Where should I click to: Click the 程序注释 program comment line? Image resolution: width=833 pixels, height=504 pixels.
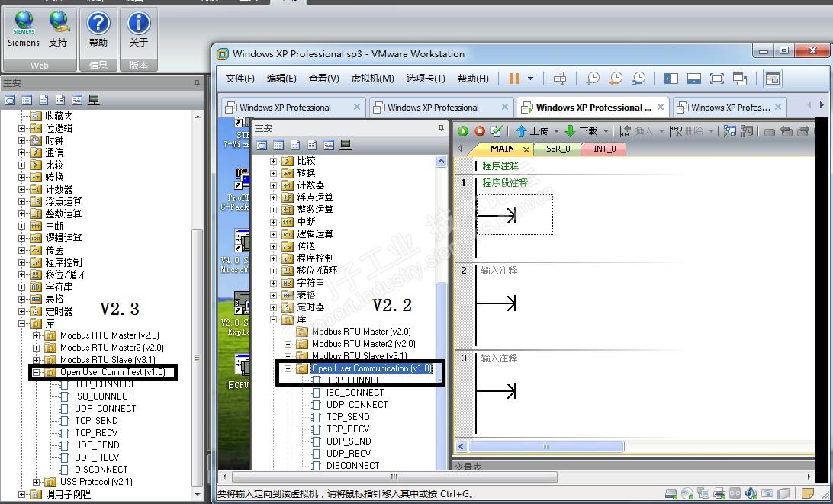(x=500, y=165)
